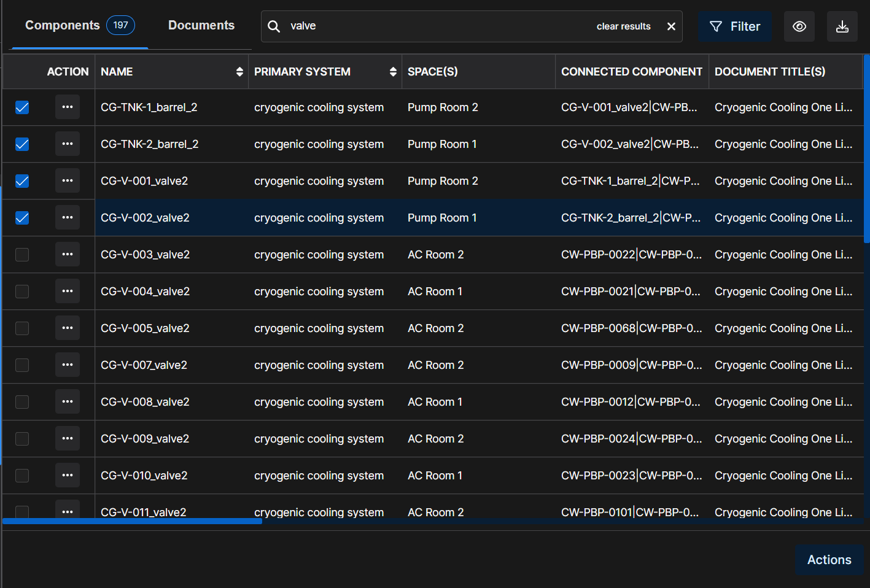The image size is (870, 588).
Task: Click the search magnifier icon
Action: pos(274,26)
